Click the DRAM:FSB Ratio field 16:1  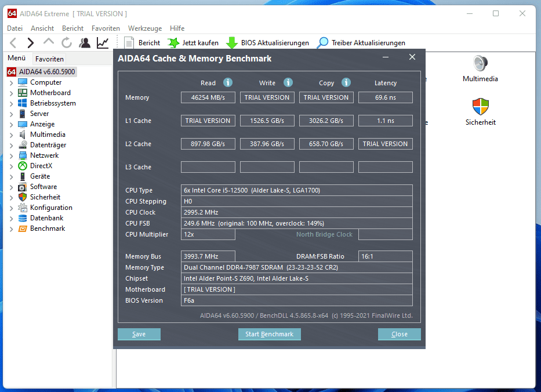click(386, 256)
